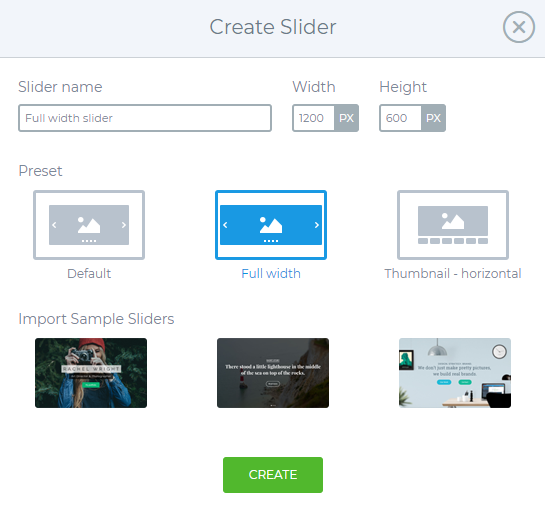The image size is (545, 517).
Task: Import the Rachel Wright photographer sample slider
Action: (x=91, y=373)
